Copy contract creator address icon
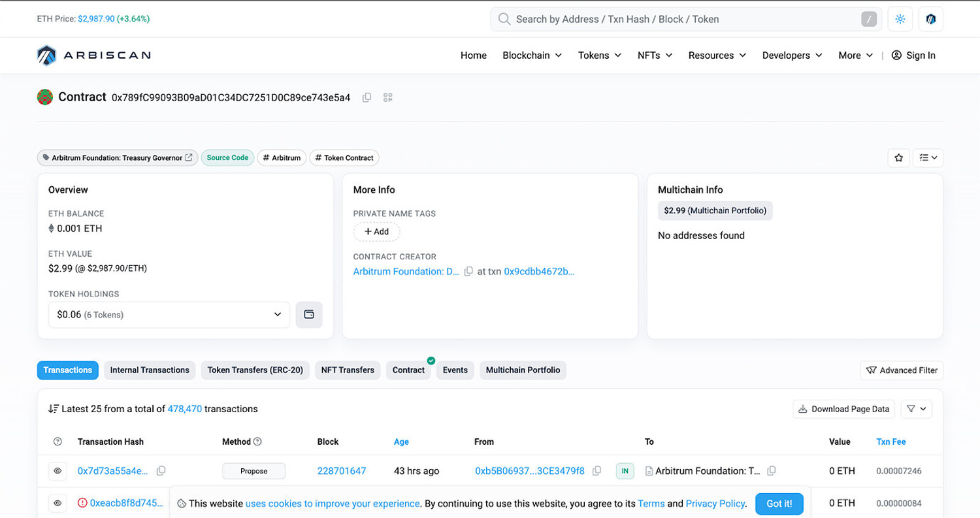Screen dimensions: 980x518 pyautogui.click(x=468, y=271)
